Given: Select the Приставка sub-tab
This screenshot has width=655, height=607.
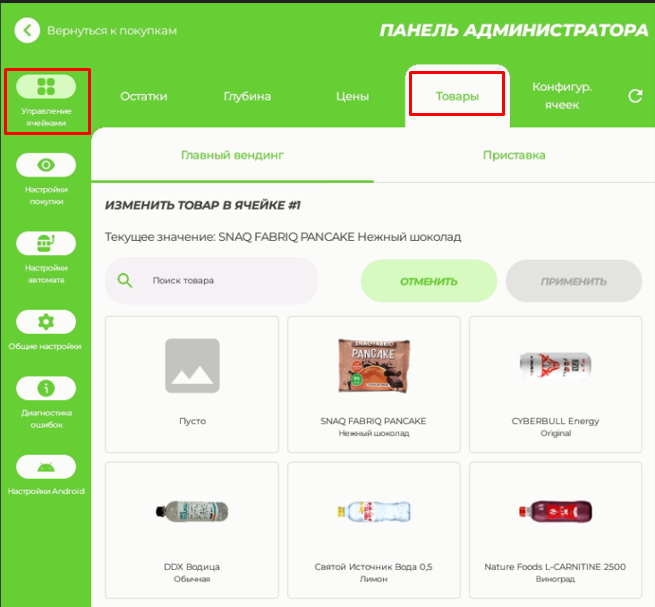Looking at the screenshot, I should (514, 155).
